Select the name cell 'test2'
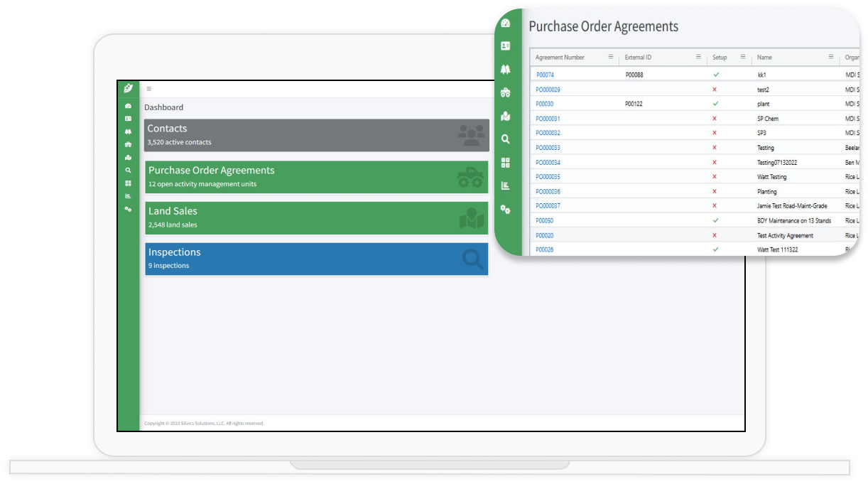Screen dimensions: 868x484 [x=763, y=90]
